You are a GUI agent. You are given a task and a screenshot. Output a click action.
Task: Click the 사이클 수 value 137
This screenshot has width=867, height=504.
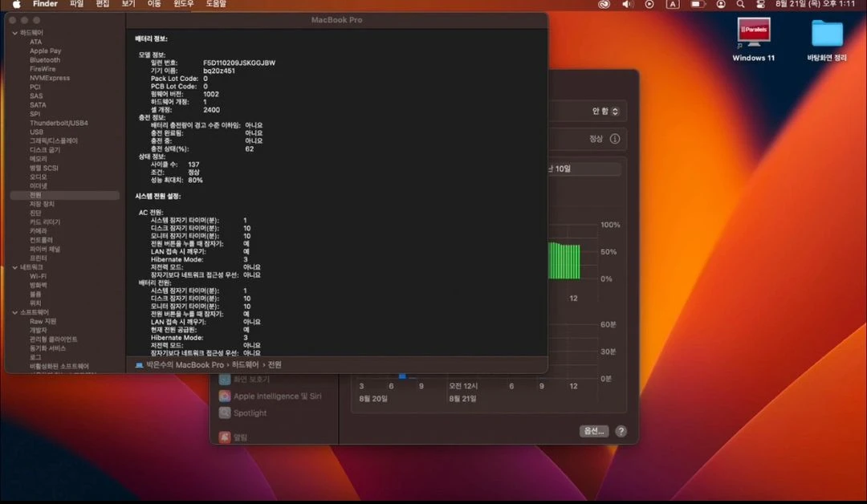coord(193,165)
